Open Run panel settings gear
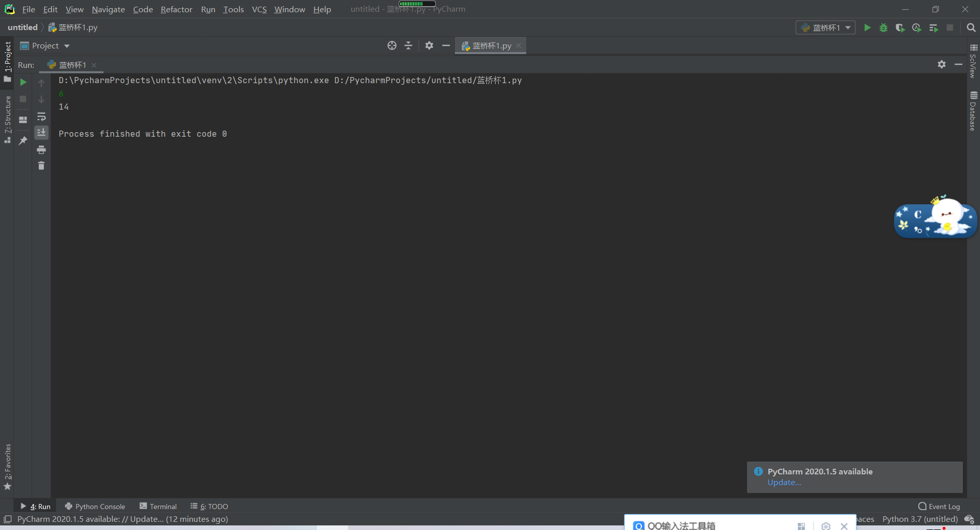 pos(942,65)
